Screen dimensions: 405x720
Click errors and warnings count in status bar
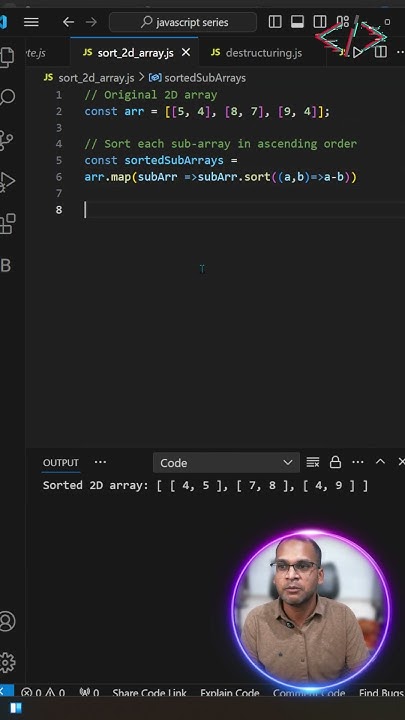tap(43, 692)
